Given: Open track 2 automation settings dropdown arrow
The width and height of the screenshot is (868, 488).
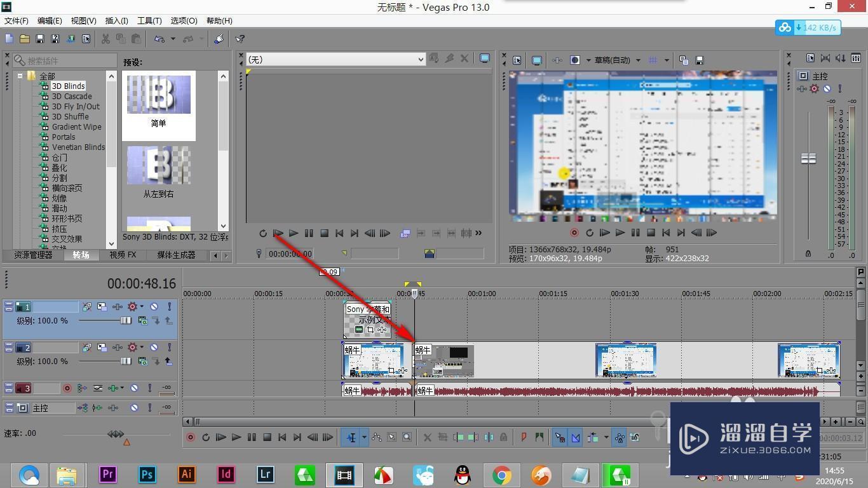Looking at the screenshot, I should tap(142, 348).
